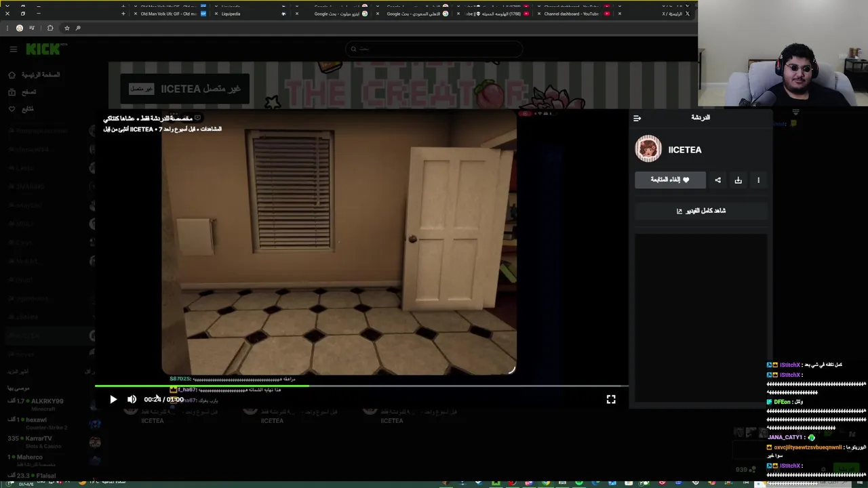The width and height of the screenshot is (868, 488).
Task: Open the sidebar home page item
Action: click(34, 75)
